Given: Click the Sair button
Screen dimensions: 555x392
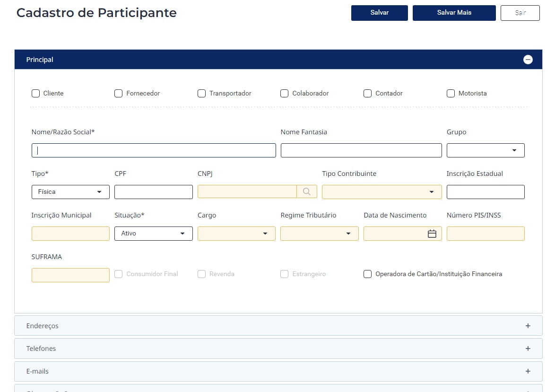Looking at the screenshot, I should pyautogui.click(x=520, y=13).
